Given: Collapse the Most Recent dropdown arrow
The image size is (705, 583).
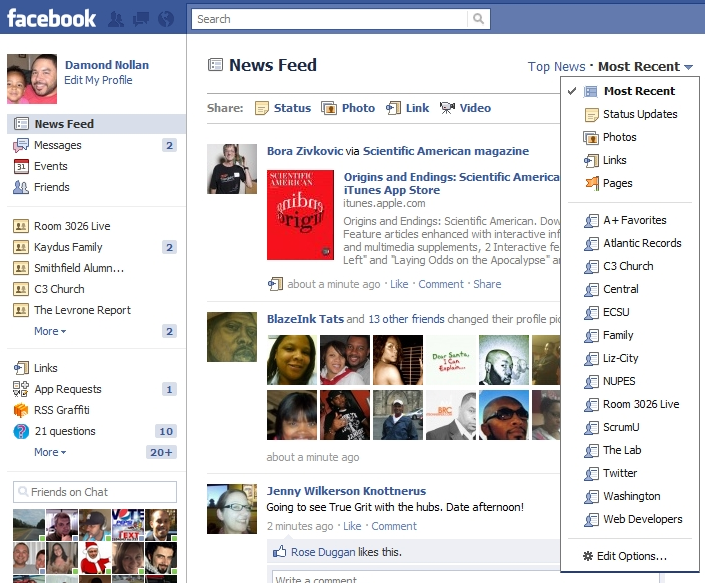Looking at the screenshot, I should click(x=688, y=67).
